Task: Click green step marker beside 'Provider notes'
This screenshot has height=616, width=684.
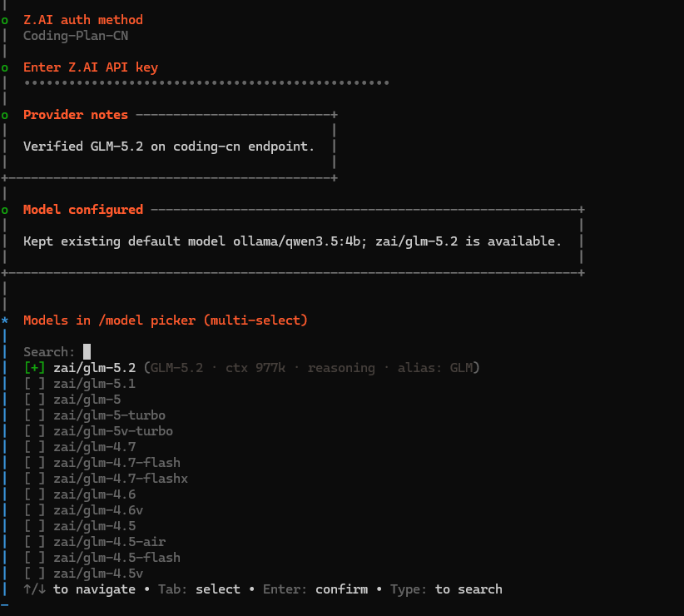Action: coord(5,116)
